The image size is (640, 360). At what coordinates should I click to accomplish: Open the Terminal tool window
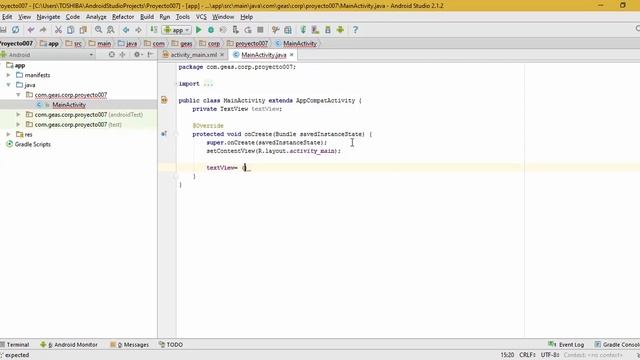(15, 345)
